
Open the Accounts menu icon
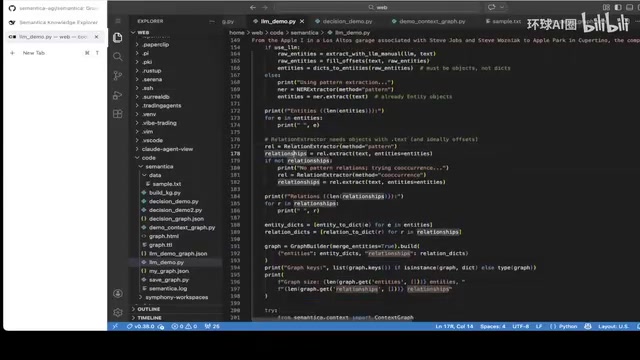pos(118,293)
